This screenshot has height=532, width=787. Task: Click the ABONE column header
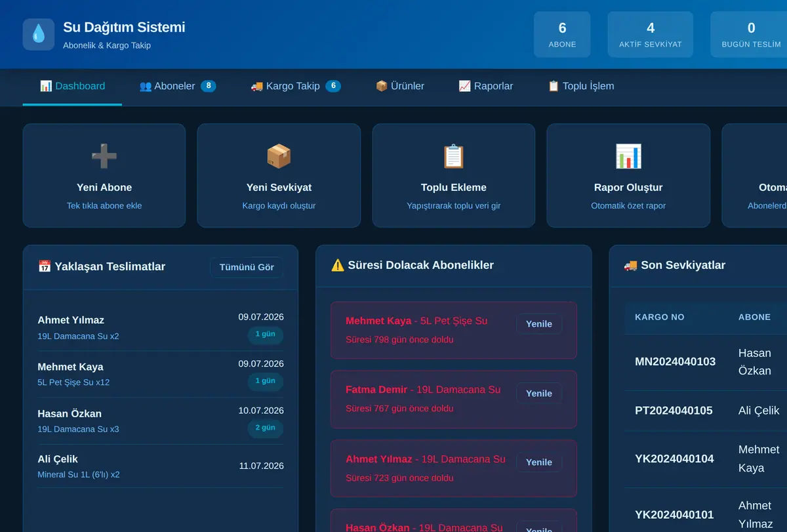pos(754,317)
